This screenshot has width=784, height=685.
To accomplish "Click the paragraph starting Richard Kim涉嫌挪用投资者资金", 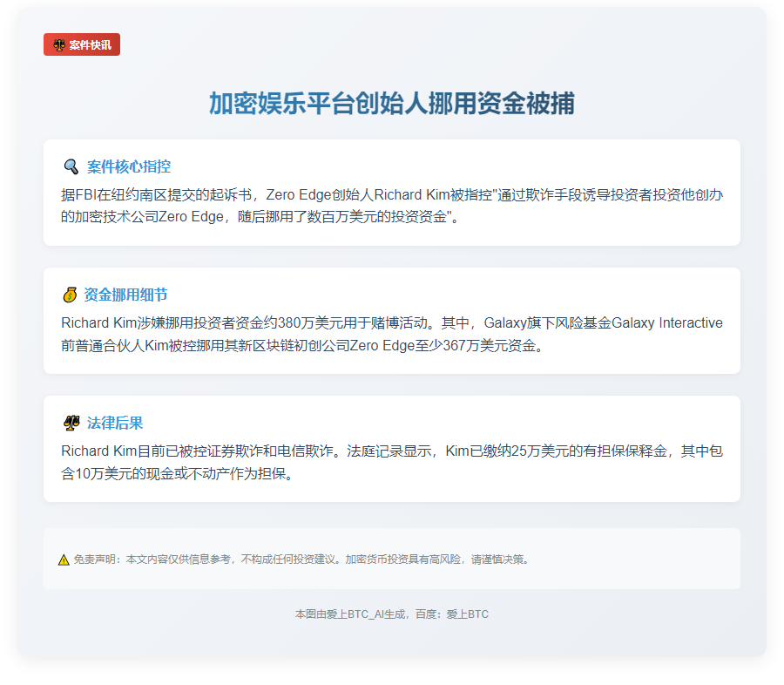I will pyautogui.click(x=392, y=334).
